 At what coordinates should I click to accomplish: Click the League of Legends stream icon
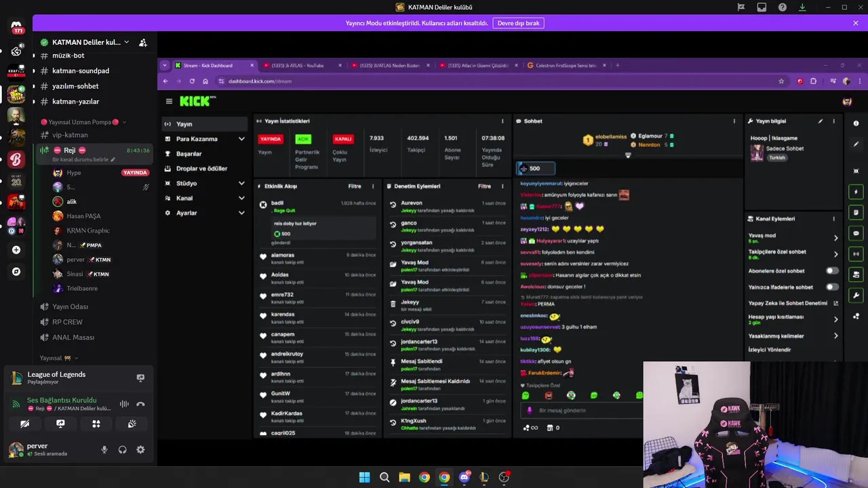(x=140, y=378)
